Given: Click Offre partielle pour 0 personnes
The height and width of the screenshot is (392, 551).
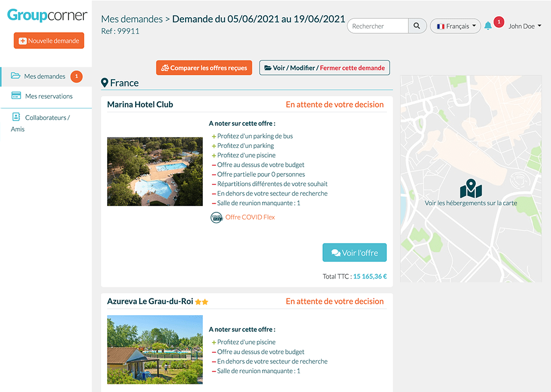Looking at the screenshot, I should [x=261, y=174].
